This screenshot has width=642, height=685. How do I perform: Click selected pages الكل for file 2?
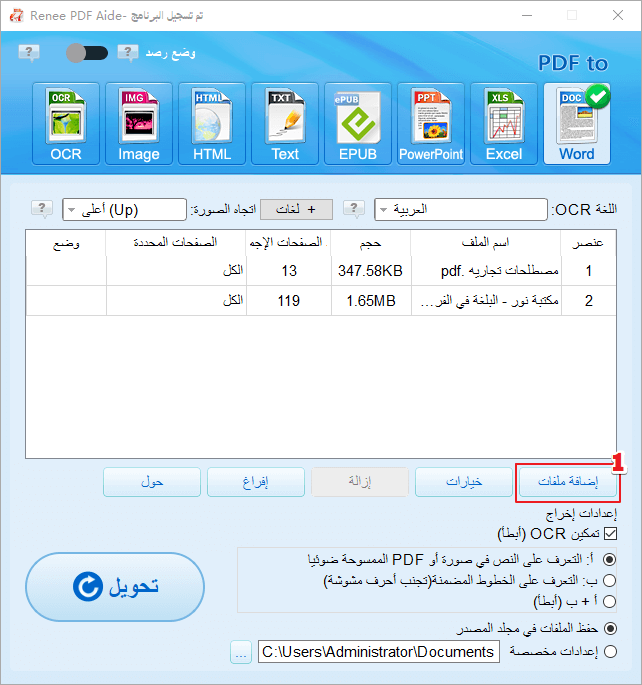coord(176,301)
